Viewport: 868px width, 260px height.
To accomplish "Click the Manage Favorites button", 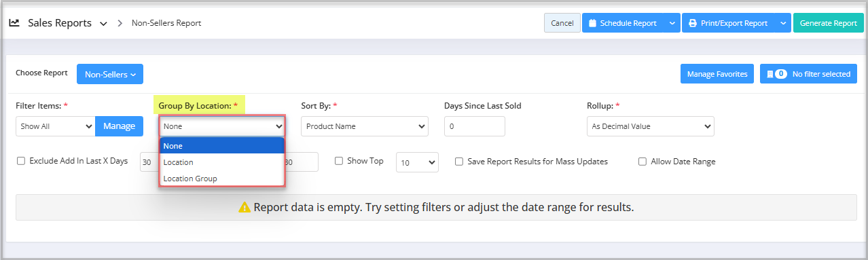I will [717, 74].
